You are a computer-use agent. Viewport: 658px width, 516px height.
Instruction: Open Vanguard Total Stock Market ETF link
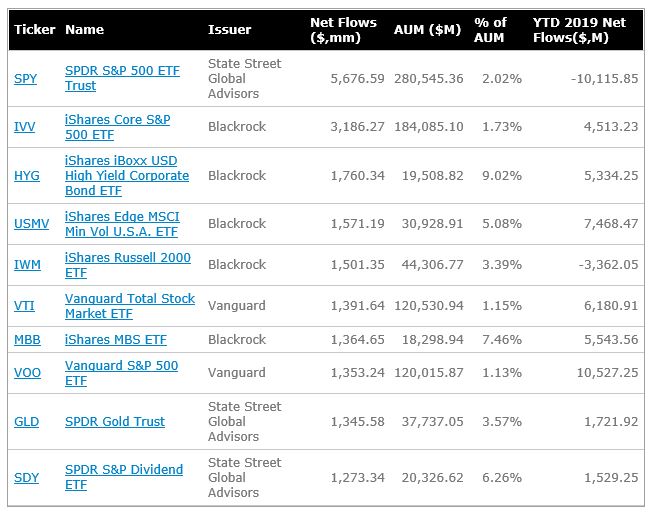click(x=130, y=306)
